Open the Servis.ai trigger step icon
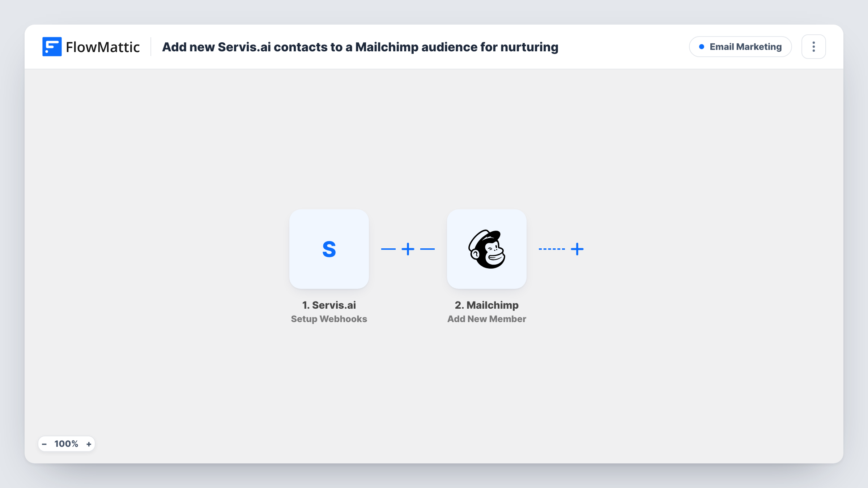Image resolution: width=868 pixels, height=488 pixels. point(329,249)
